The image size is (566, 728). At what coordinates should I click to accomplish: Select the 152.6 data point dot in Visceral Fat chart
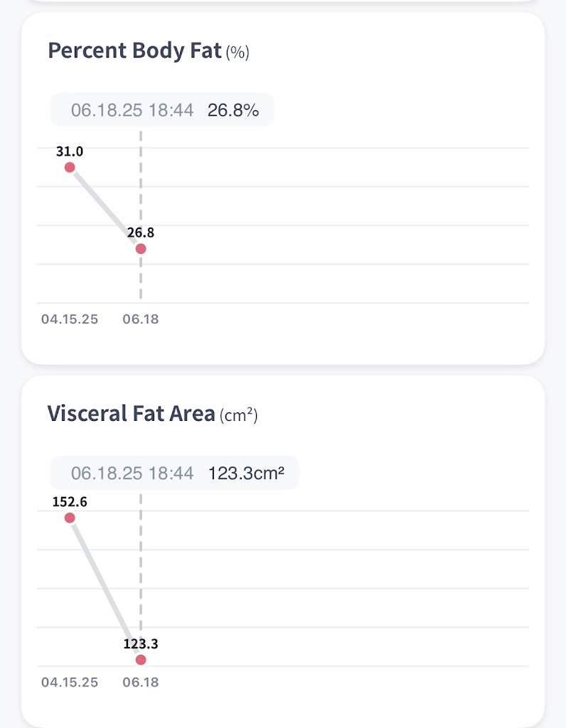click(70, 518)
